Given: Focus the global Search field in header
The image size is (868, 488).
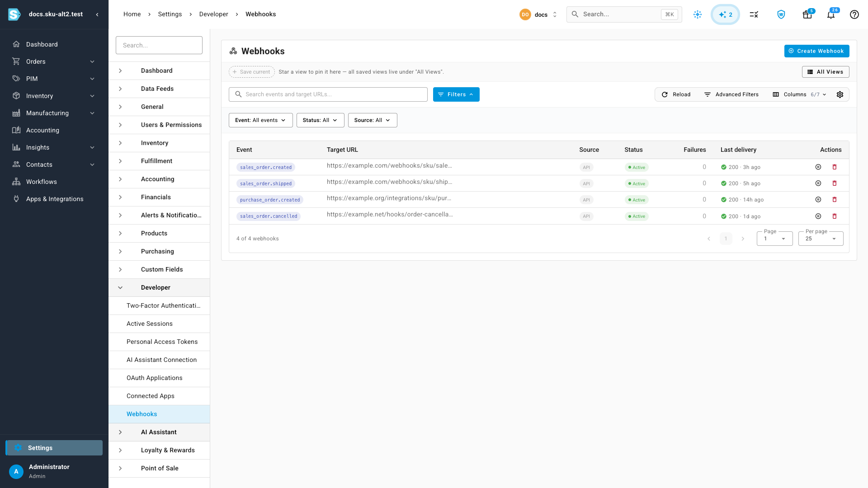Looking at the screenshot, I should click(624, 14).
